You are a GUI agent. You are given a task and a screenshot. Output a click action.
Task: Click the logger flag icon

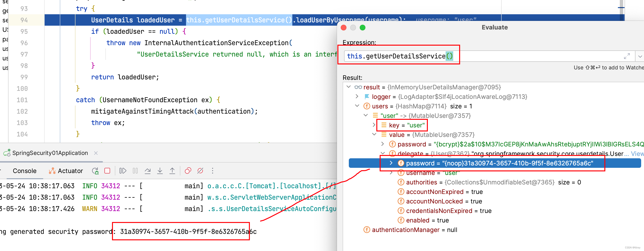pos(367,97)
